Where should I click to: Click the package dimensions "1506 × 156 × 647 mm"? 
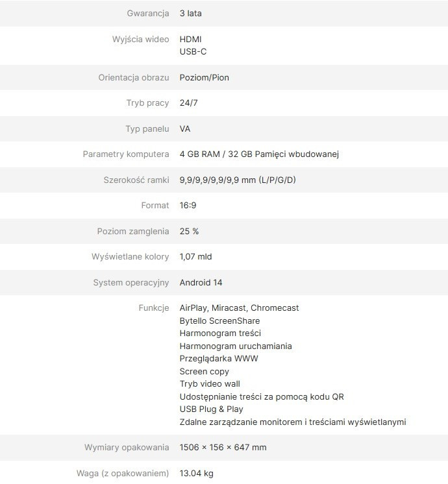[x=223, y=447]
